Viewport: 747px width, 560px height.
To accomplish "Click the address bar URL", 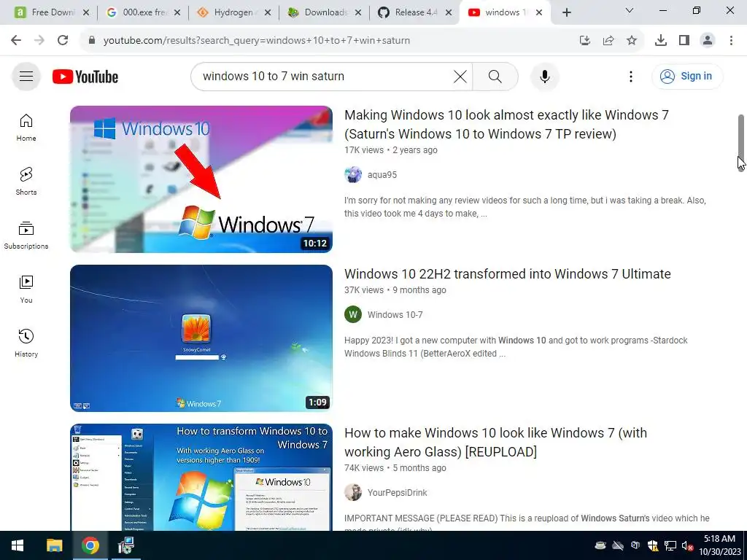I will pyautogui.click(x=257, y=41).
